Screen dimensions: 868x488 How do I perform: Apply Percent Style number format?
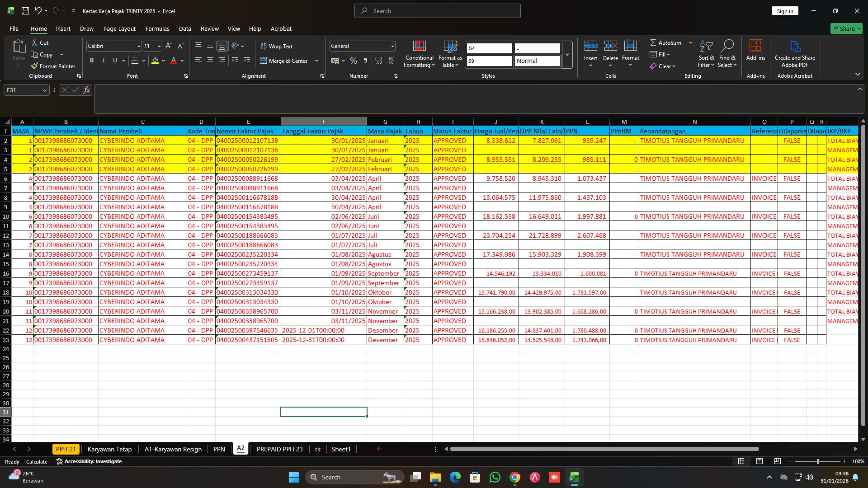[354, 61]
